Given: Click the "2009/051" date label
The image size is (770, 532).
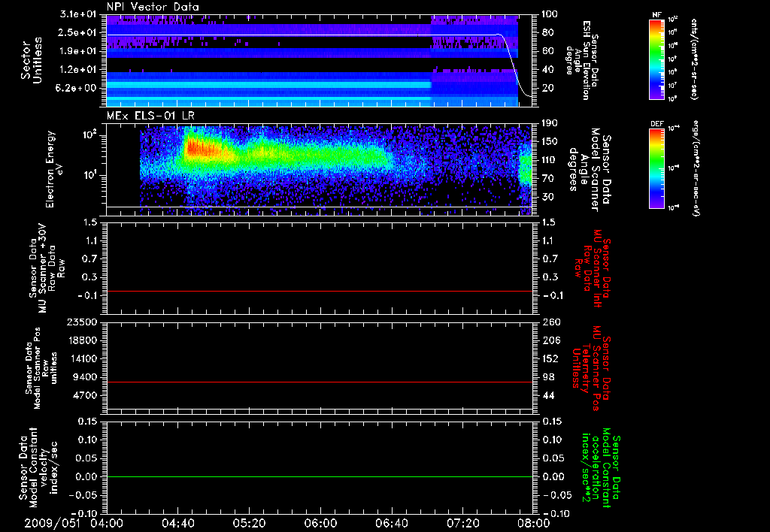Looking at the screenshot, I should pyautogui.click(x=52, y=523).
